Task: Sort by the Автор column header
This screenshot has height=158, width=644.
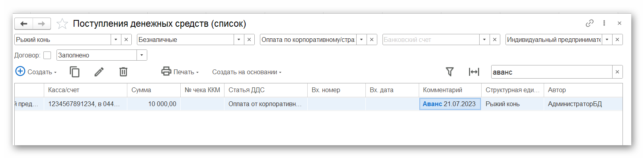Action: [583, 90]
